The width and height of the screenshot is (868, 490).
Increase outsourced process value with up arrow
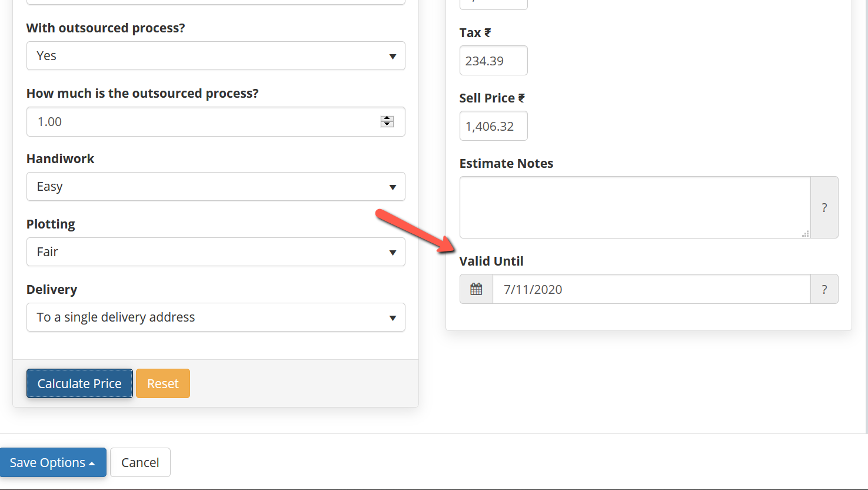[387, 118]
